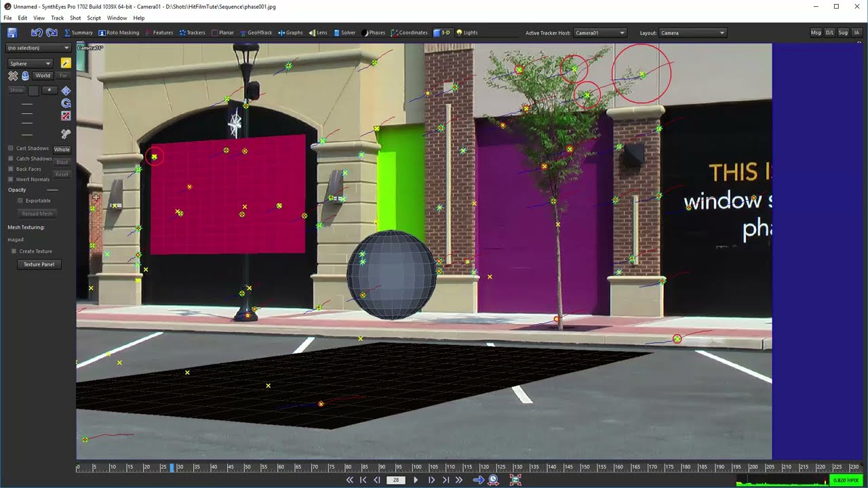This screenshot has width=868, height=488.
Task: Switch to the Roto Masking room
Action: pyautogui.click(x=119, y=33)
